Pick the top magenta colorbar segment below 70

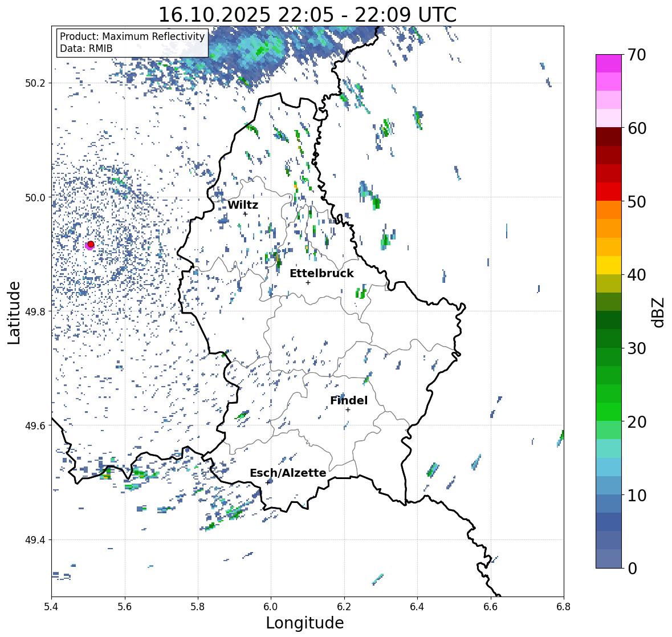point(609,63)
